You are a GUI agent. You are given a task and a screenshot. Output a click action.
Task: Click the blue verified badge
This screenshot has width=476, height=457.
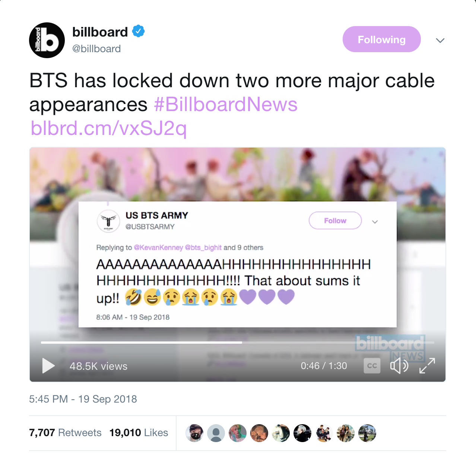(x=139, y=31)
